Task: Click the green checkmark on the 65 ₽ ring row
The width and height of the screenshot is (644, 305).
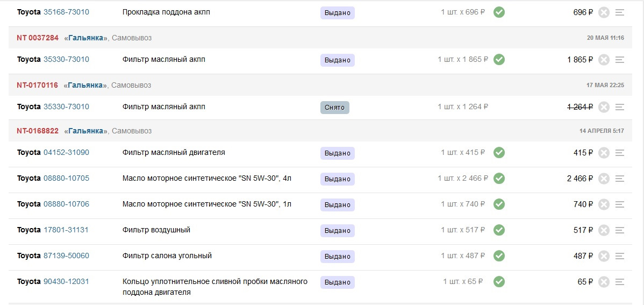Action: click(499, 281)
